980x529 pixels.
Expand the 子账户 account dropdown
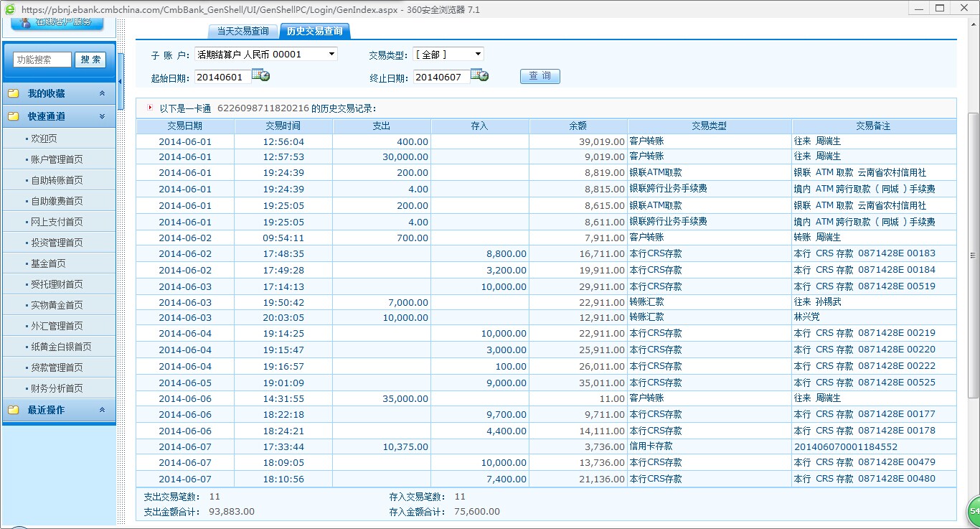pyautogui.click(x=331, y=55)
